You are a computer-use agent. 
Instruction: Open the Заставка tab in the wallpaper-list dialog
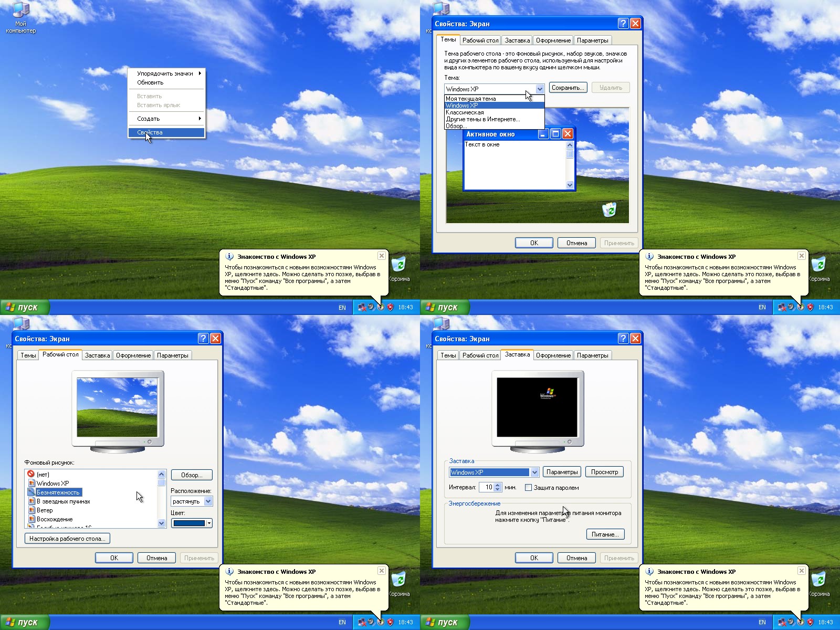click(x=97, y=355)
